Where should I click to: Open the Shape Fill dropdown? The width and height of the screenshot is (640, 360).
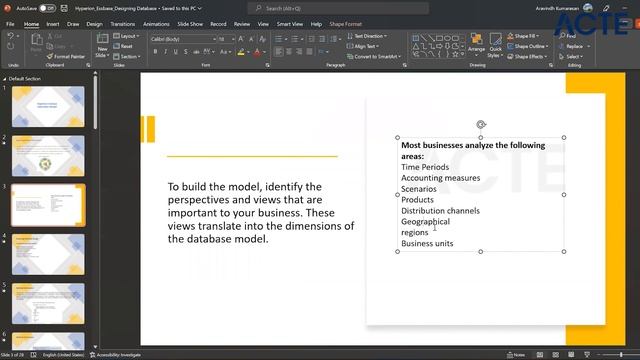tap(523, 36)
